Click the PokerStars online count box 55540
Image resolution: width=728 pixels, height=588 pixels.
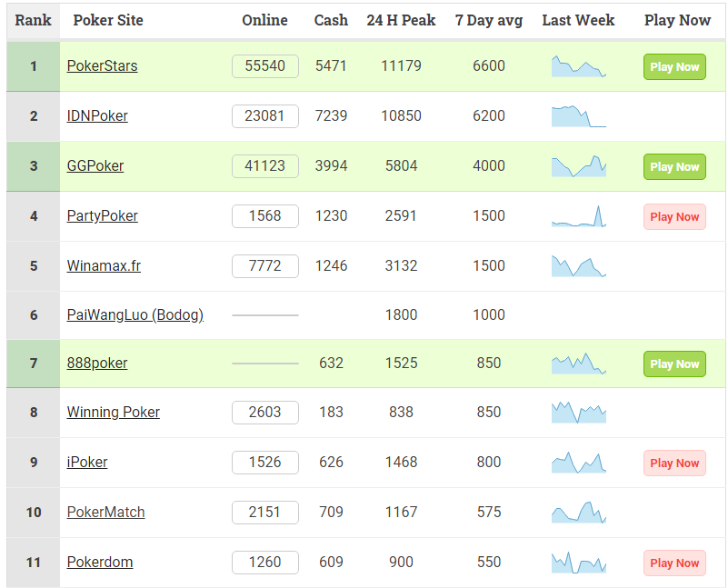[x=265, y=66]
